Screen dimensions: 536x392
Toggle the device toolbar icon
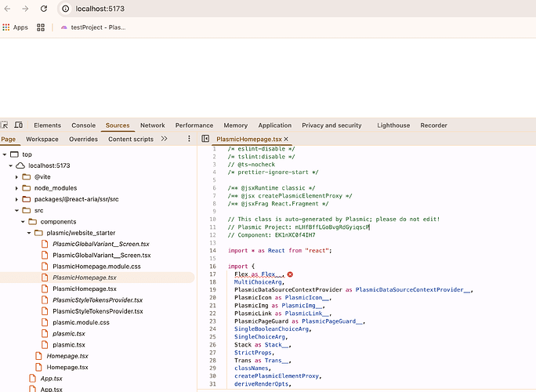point(19,125)
